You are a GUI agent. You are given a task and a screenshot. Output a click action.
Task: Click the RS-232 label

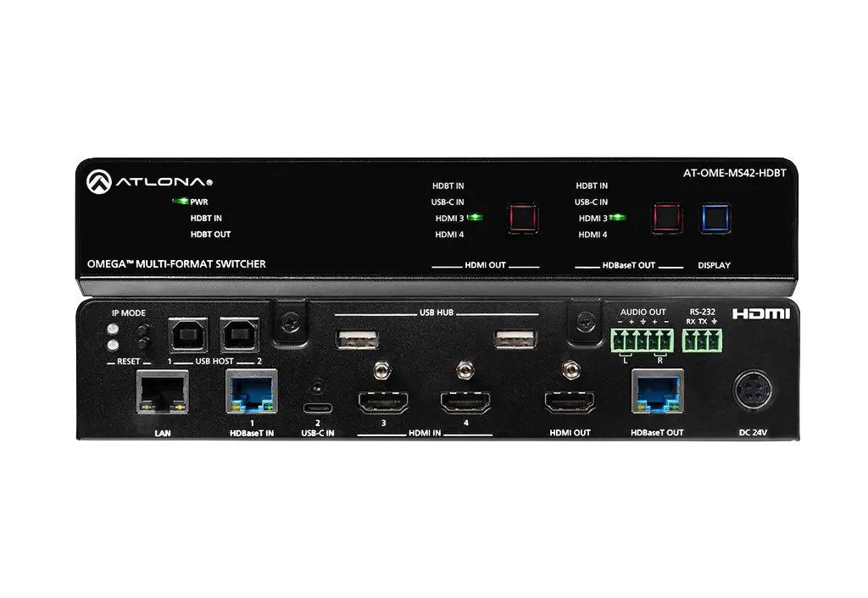pos(702,312)
